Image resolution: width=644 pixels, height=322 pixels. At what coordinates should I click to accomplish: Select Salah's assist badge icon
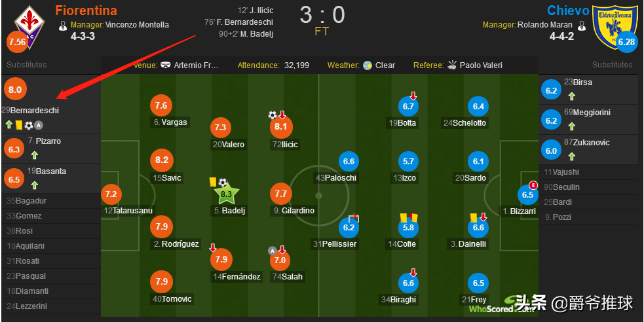(x=272, y=250)
